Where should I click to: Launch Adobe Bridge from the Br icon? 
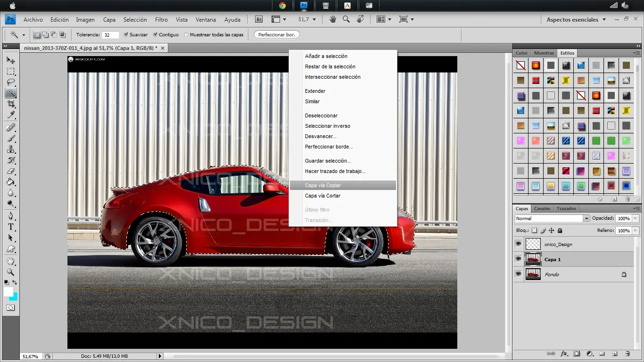point(259,19)
